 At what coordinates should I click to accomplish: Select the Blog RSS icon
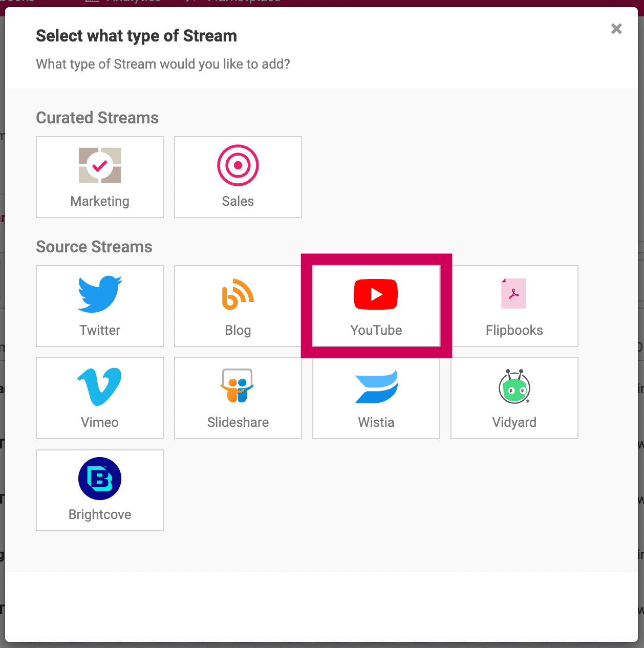(238, 294)
